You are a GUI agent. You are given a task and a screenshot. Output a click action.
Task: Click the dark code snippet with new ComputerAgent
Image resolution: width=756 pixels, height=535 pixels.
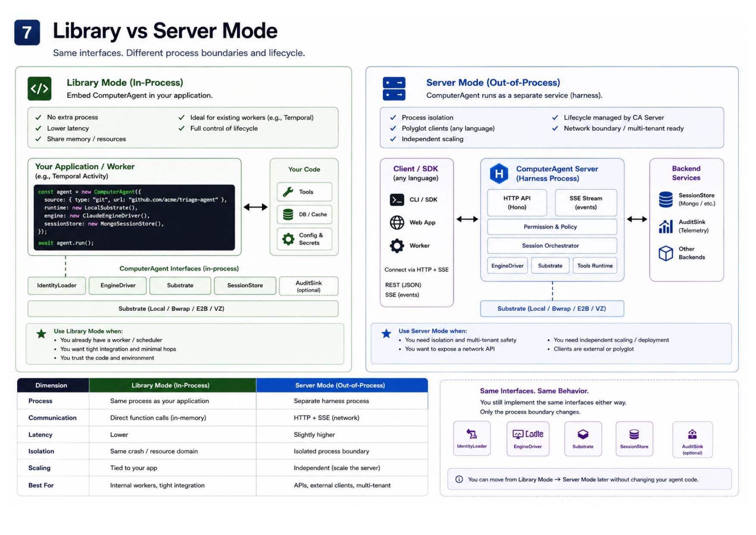(134, 217)
